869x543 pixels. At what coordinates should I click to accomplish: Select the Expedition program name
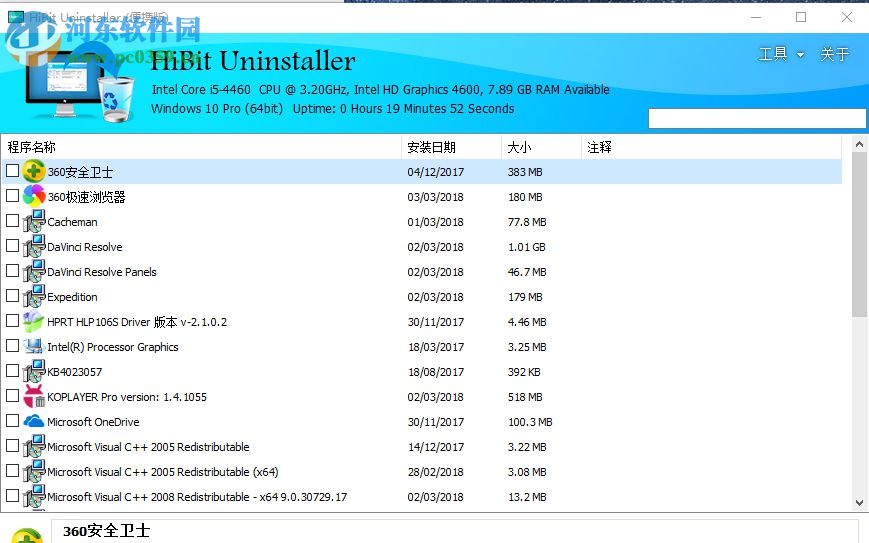click(72, 297)
